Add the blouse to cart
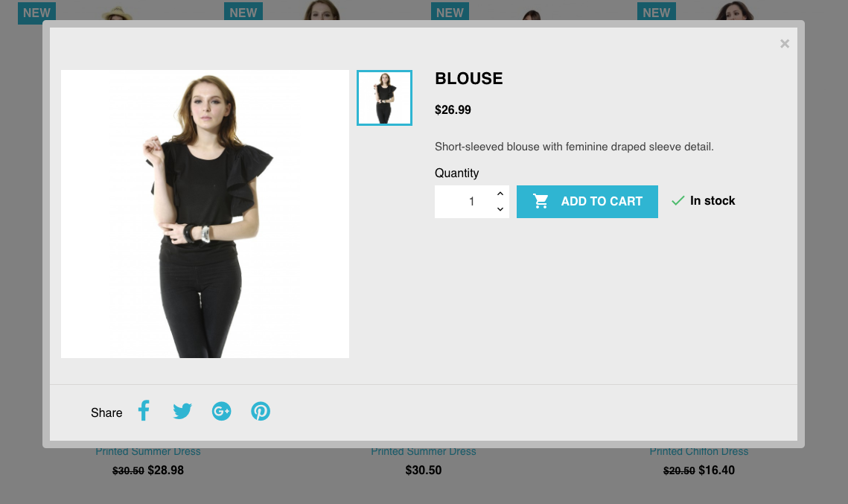Screen dimensions: 848x504 tap(587, 202)
